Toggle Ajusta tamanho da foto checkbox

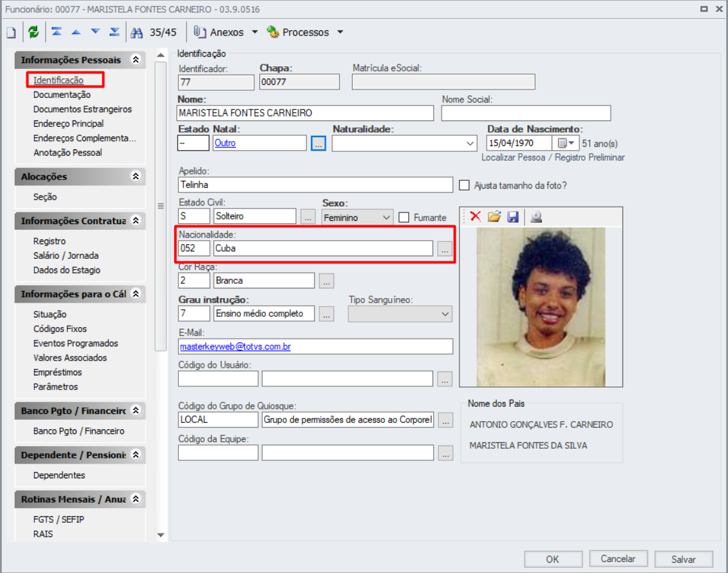point(464,185)
